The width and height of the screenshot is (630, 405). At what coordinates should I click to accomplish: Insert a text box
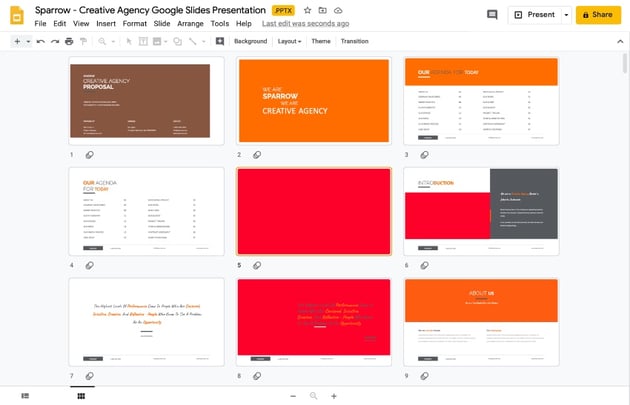(x=143, y=41)
